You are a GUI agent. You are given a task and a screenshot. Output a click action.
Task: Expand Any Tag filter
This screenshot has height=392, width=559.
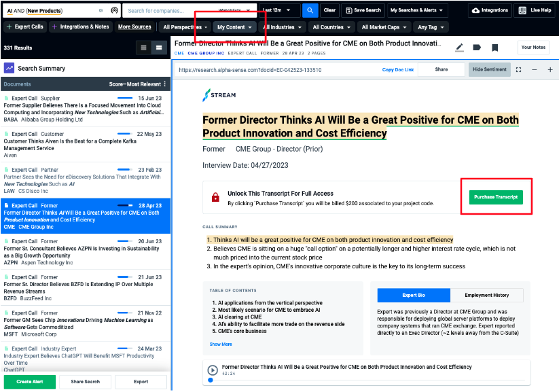(431, 27)
